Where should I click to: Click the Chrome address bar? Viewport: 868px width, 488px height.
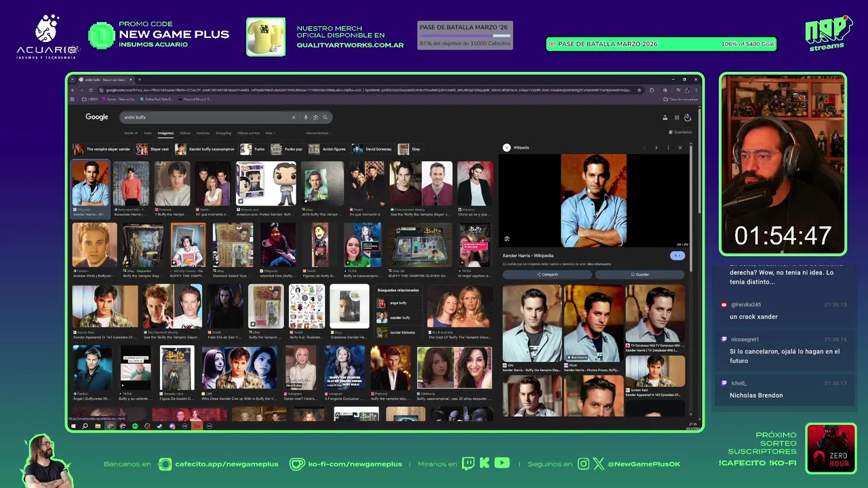[370, 90]
